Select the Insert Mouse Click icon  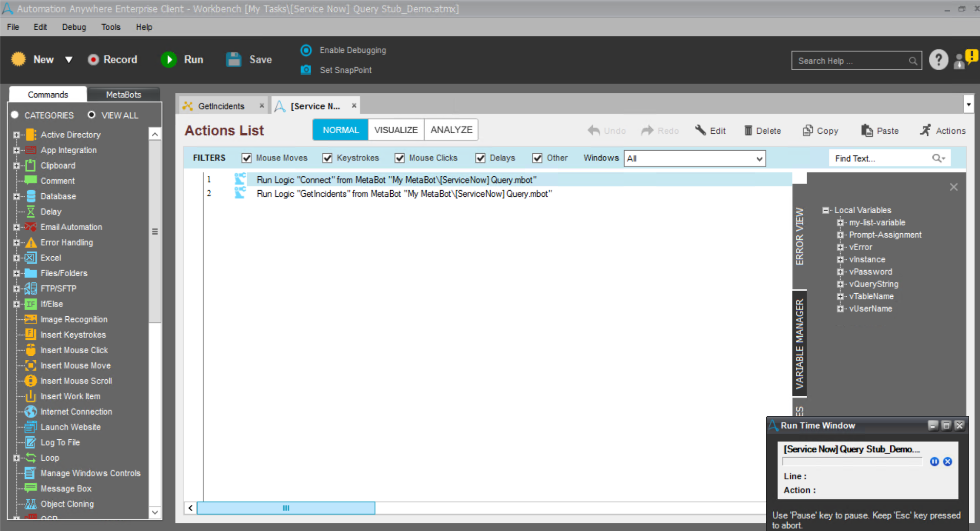click(31, 350)
